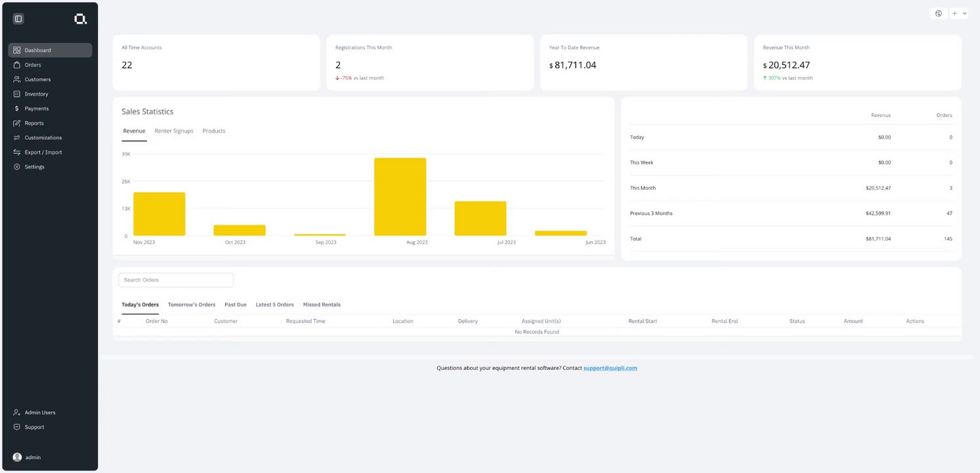Open Orders via its bag icon
Screen dimensions: 980x473
tap(17, 64)
